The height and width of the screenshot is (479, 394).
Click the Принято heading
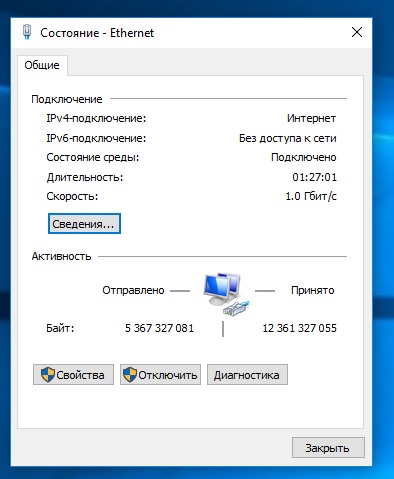tap(313, 290)
